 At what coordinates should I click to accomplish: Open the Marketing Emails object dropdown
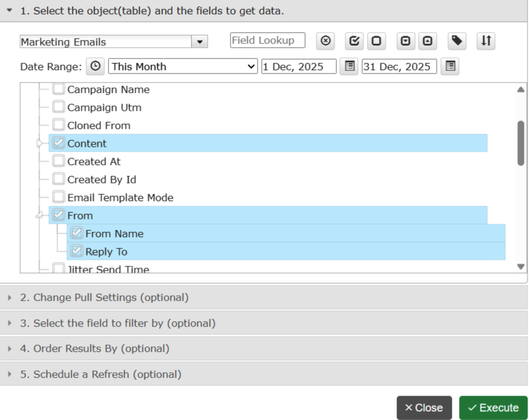click(x=199, y=42)
